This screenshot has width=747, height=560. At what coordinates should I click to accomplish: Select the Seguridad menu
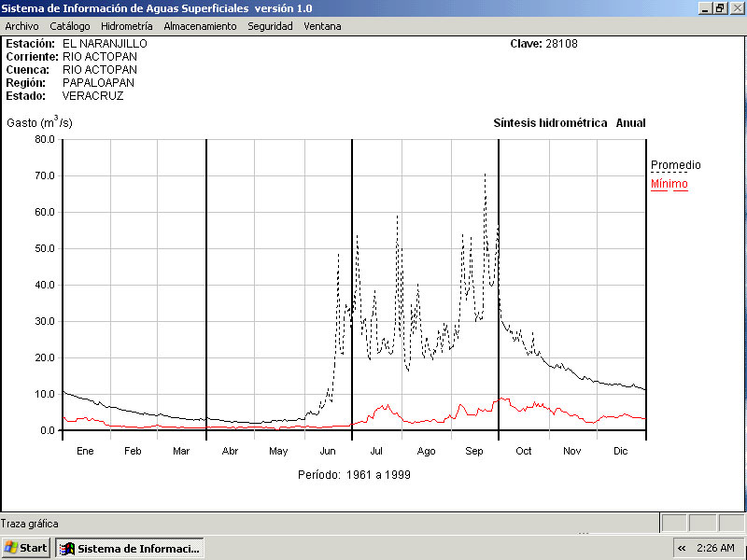click(270, 26)
